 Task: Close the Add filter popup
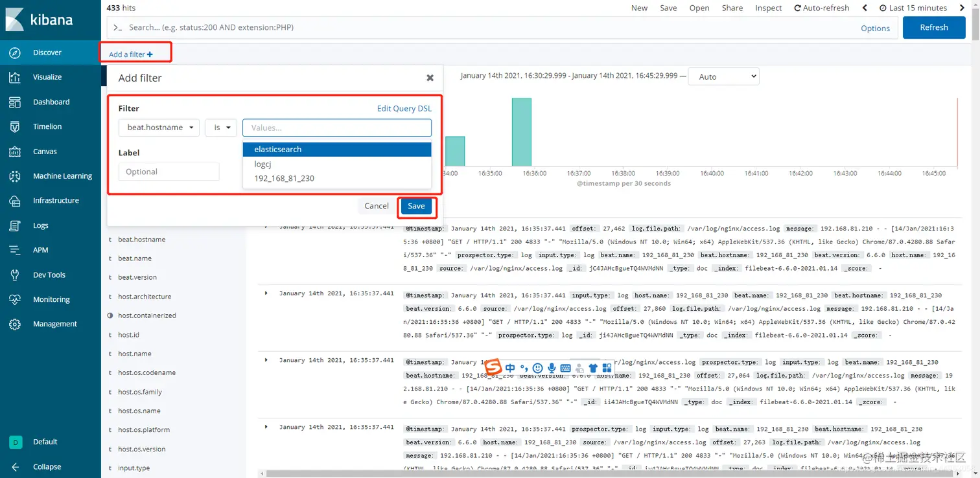coord(430,78)
